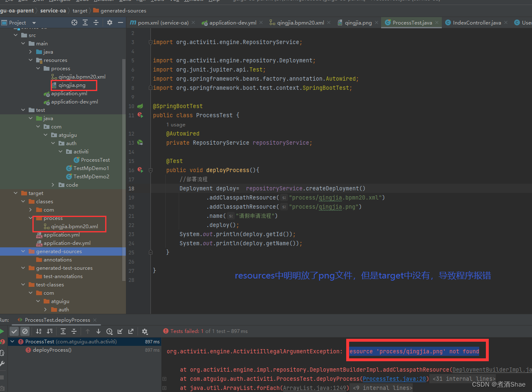This screenshot has width=532, height=392.
Task: Select deployProcess() failed test result
Action: 52,350
